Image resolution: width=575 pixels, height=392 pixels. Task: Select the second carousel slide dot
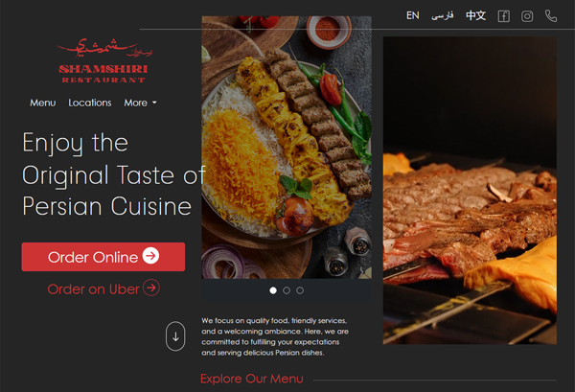287,290
